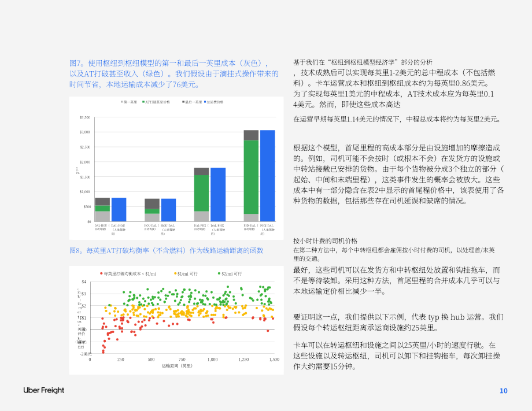Click the $3,500 y-axis label
The image size is (532, 411).
(x=85, y=117)
